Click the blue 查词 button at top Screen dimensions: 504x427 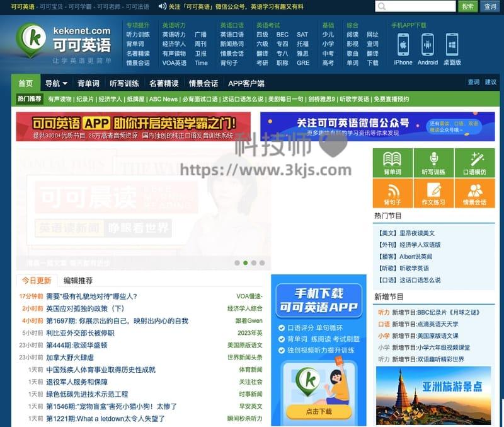pyautogui.click(x=490, y=6)
